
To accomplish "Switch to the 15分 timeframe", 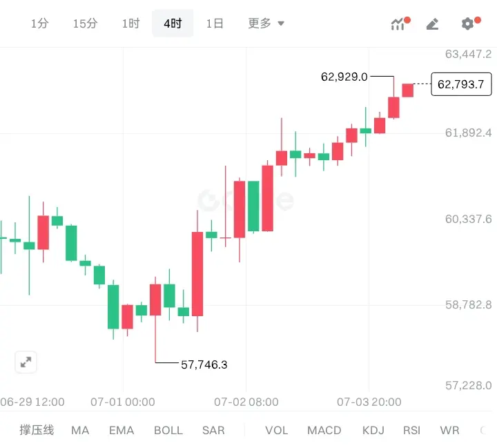I will pos(85,23).
